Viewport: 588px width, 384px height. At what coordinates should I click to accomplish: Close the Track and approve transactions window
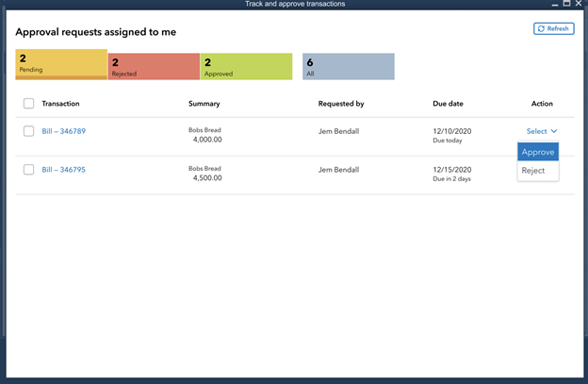pos(578,5)
